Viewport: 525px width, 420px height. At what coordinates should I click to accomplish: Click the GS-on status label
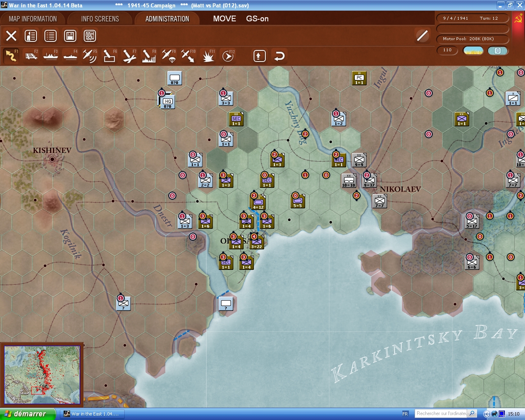(x=257, y=18)
